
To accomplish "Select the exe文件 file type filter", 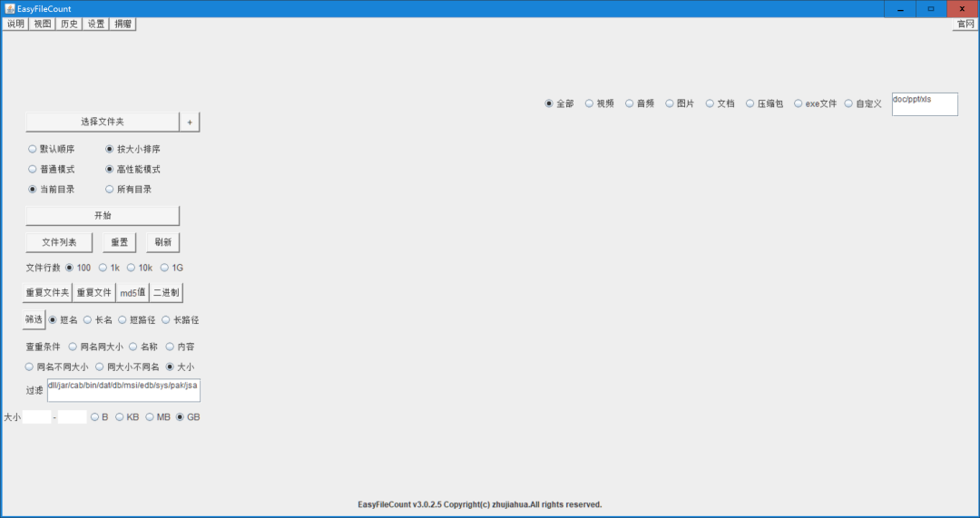I will click(x=816, y=103).
